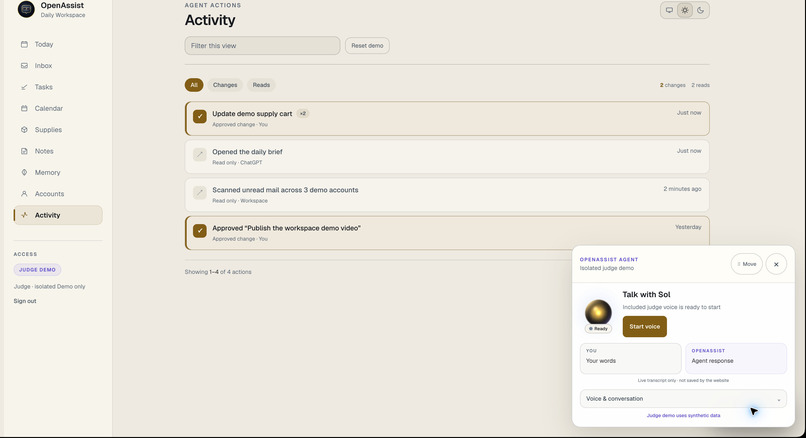Expand the +2 badge on Update demo supply cart
Image resolution: width=806 pixels, height=438 pixels.
click(303, 114)
